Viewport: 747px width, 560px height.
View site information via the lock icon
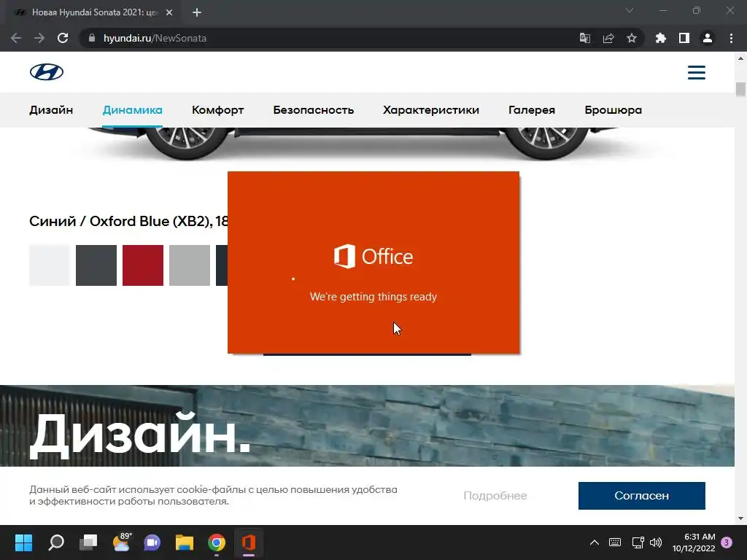click(x=92, y=38)
